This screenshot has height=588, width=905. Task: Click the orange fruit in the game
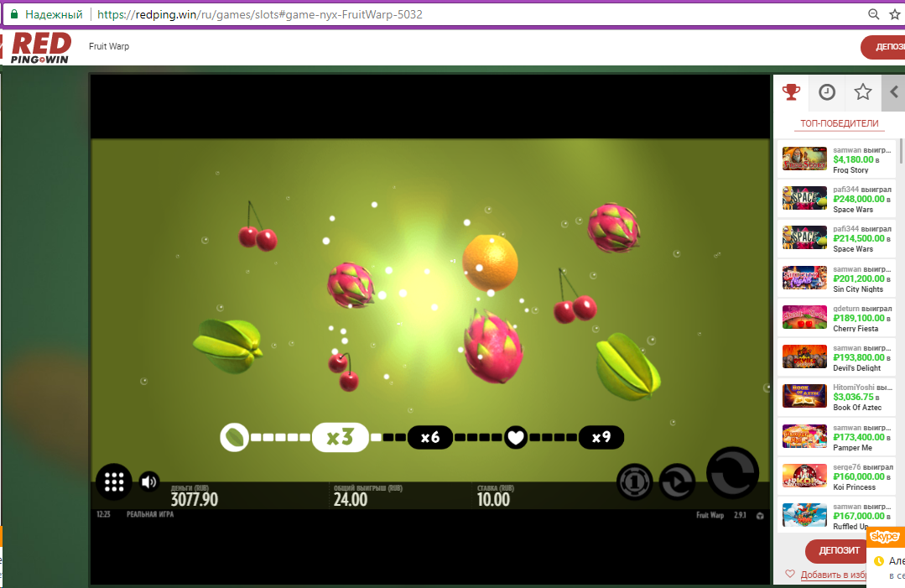(490, 263)
